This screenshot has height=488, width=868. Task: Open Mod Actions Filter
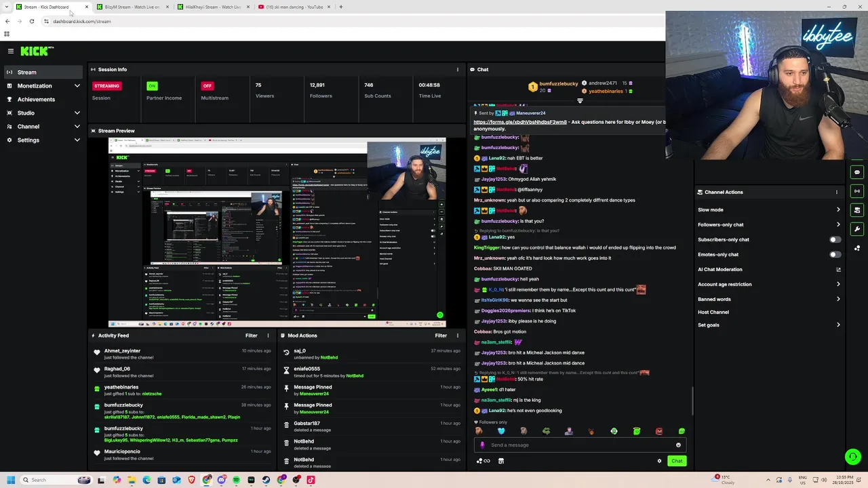[441, 335]
